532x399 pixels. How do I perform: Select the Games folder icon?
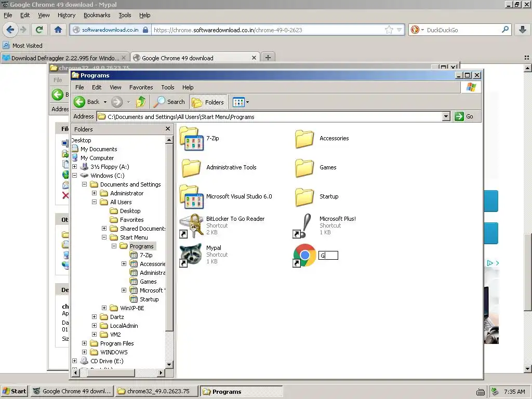(x=304, y=168)
